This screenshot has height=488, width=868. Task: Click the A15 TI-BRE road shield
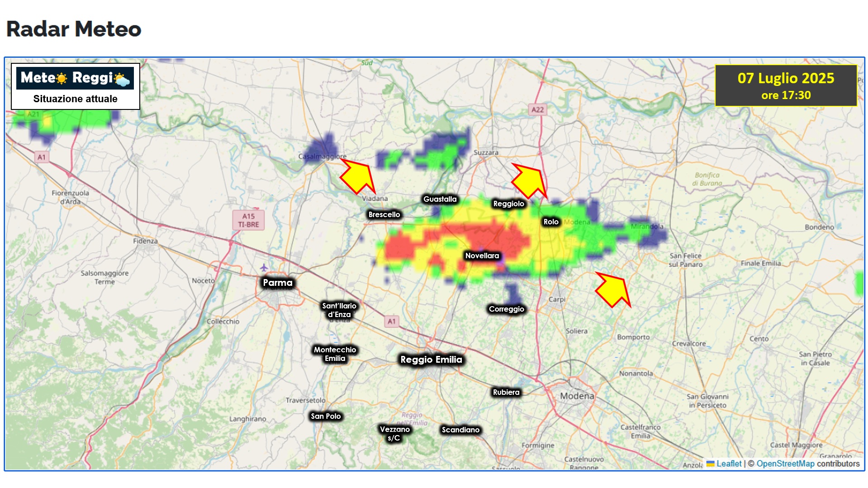[x=248, y=220]
